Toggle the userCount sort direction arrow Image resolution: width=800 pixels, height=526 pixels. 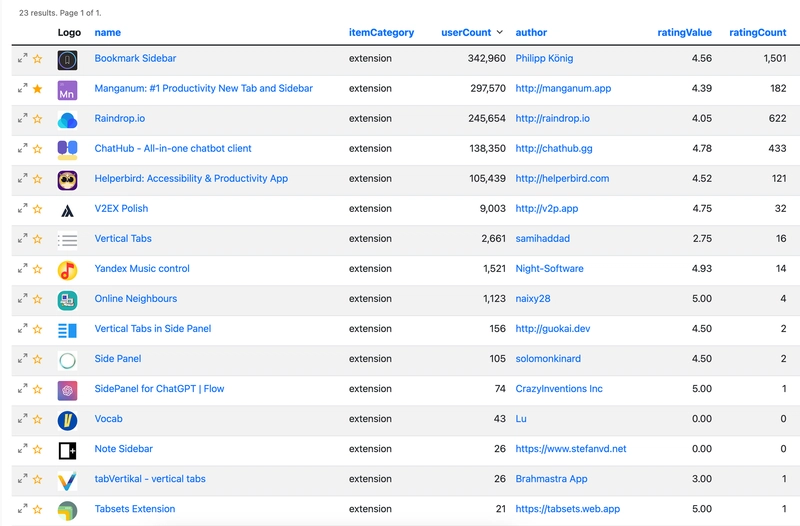point(499,32)
